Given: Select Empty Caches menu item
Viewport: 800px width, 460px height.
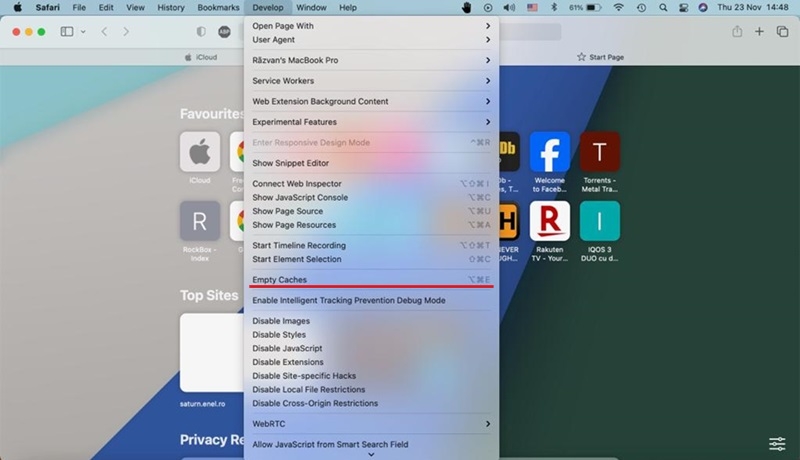Looking at the screenshot, I should tap(280, 280).
